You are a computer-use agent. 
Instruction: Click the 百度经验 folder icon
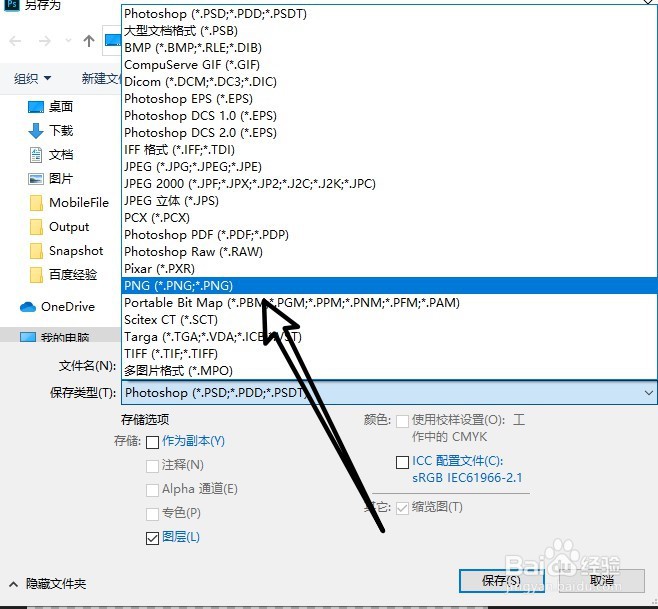point(37,275)
